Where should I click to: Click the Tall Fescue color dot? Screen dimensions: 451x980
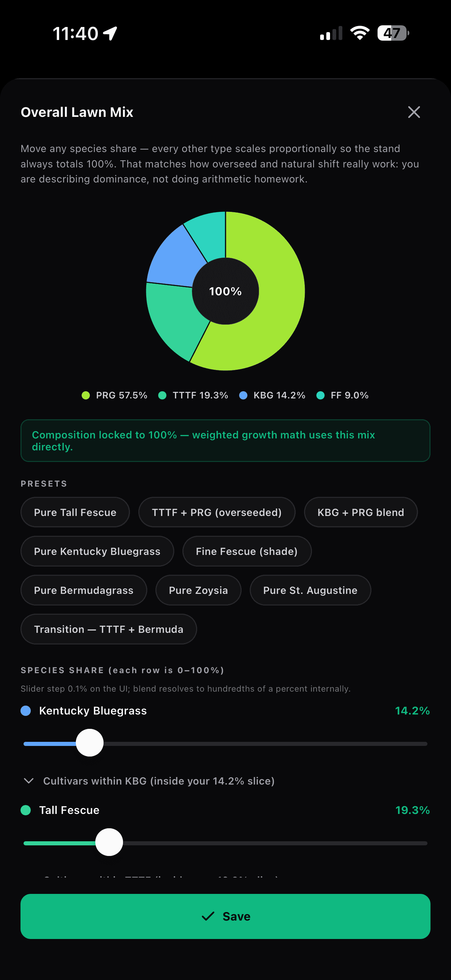click(x=26, y=810)
